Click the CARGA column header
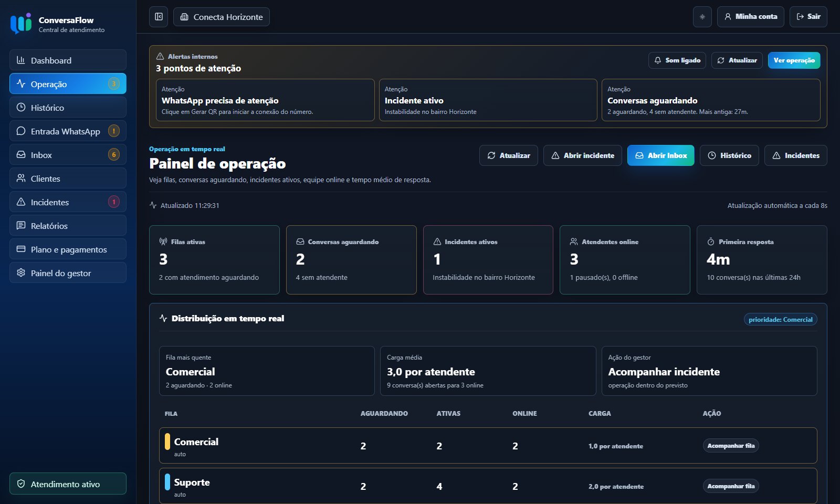Viewport: 840px width, 504px height. click(x=600, y=414)
